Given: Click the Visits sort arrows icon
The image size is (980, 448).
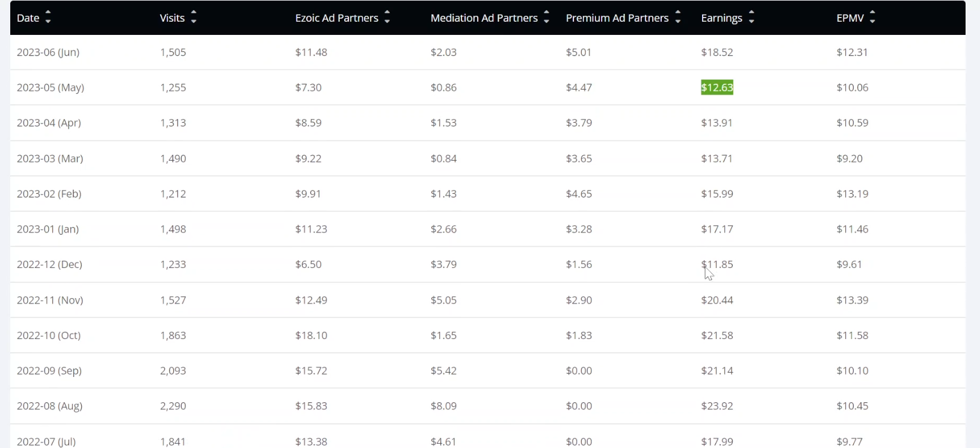Looking at the screenshot, I should click(x=194, y=17).
